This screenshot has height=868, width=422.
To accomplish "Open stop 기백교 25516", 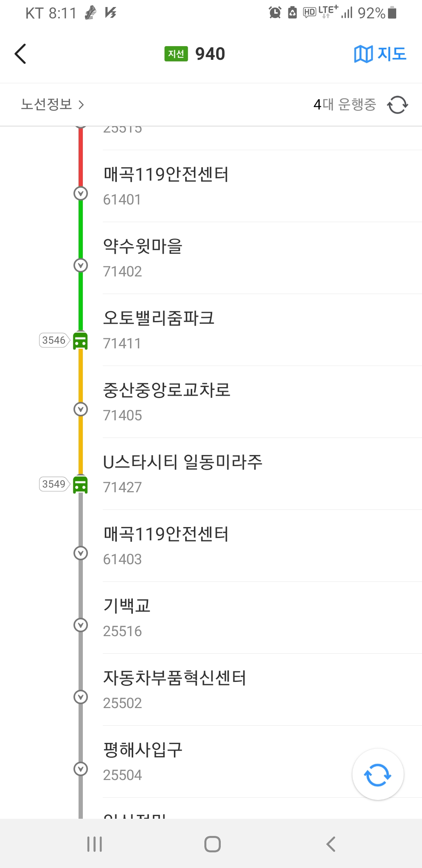I will (262, 618).
